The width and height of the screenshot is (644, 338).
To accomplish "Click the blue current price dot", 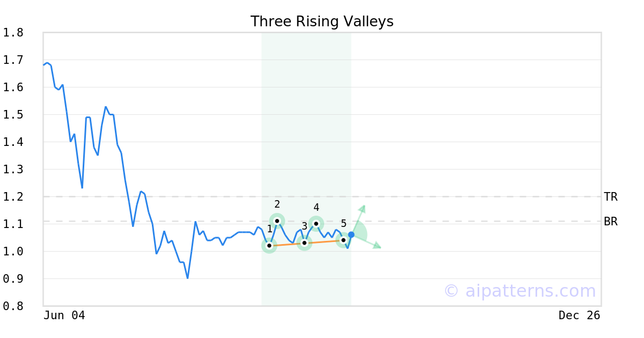I will (351, 234).
